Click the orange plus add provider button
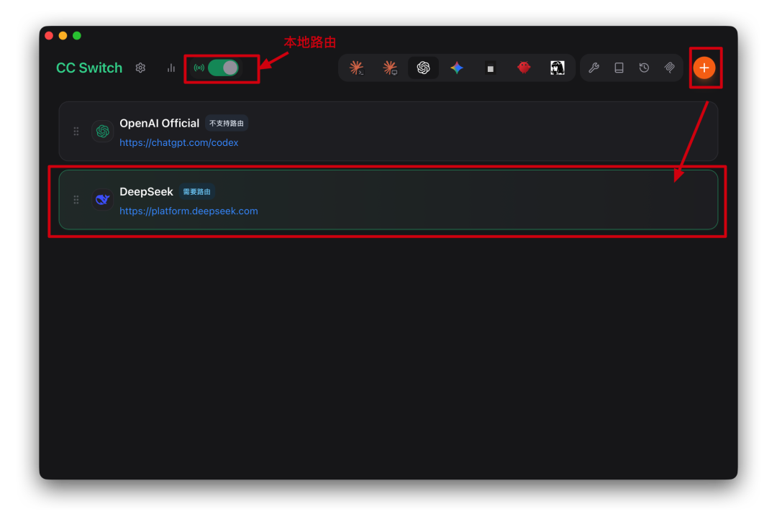This screenshot has height=532, width=777. [704, 68]
